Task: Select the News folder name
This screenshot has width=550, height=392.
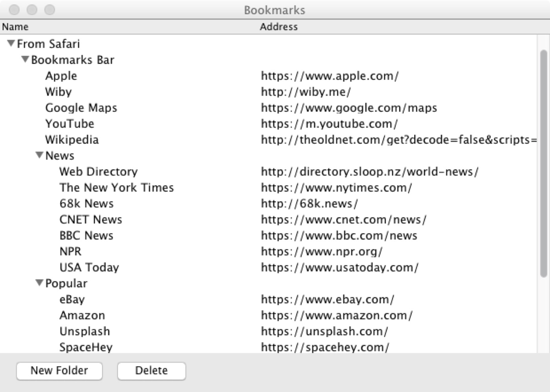Action: [x=60, y=156]
